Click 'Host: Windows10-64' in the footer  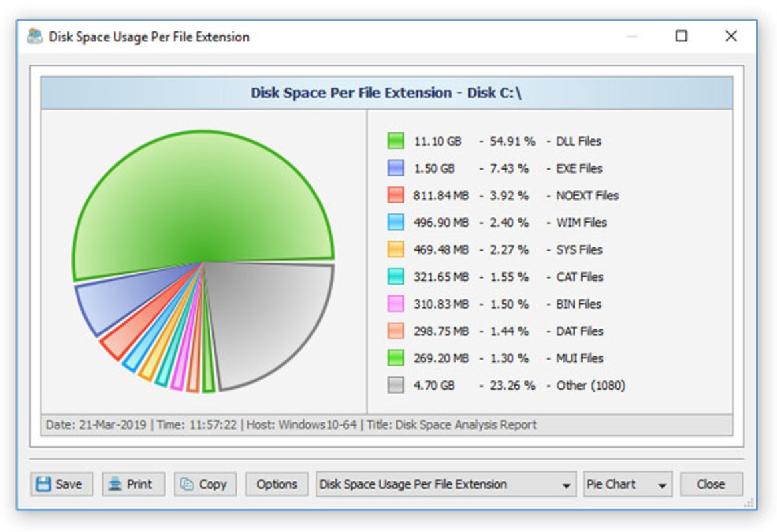tap(301, 424)
